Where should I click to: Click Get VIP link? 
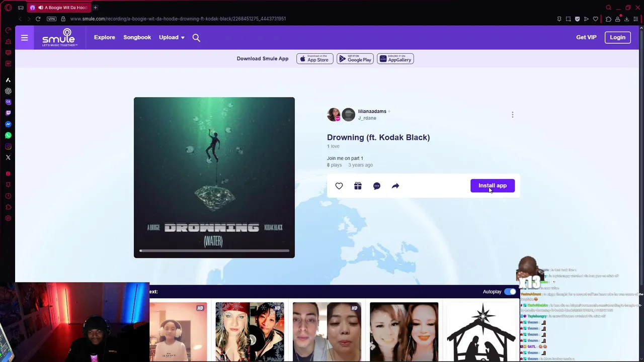tap(586, 38)
